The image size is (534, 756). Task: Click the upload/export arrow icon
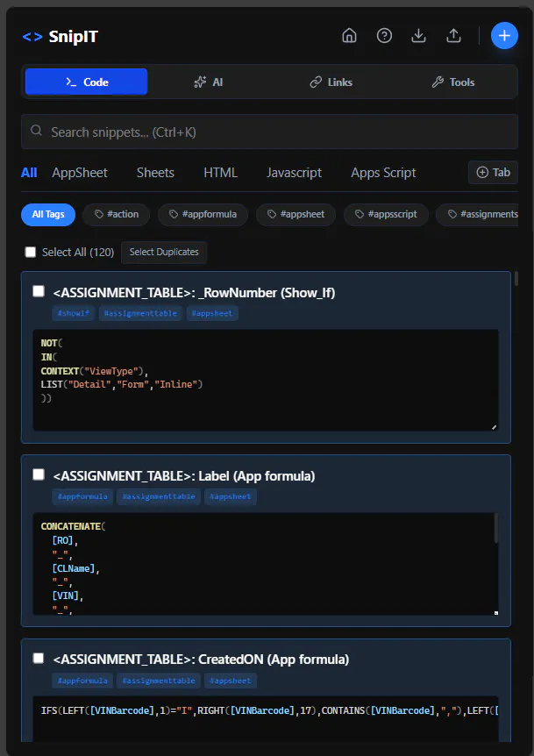pos(453,36)
